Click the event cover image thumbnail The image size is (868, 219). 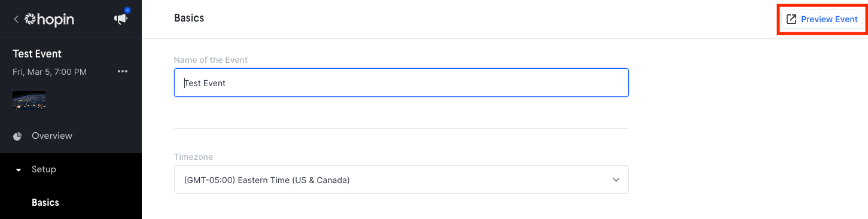pyautogui.click(x=29, y=101)
